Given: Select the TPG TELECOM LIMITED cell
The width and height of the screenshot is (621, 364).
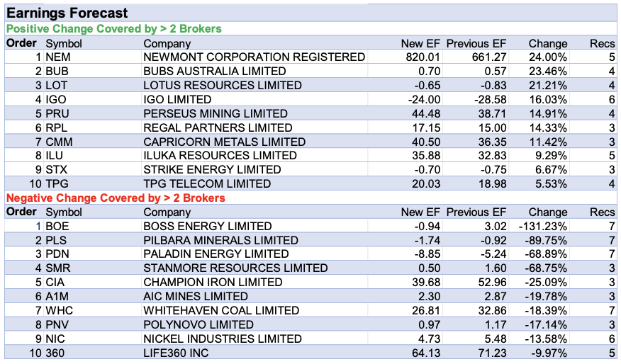Looking at the screenshot, I should coord(207,184).
